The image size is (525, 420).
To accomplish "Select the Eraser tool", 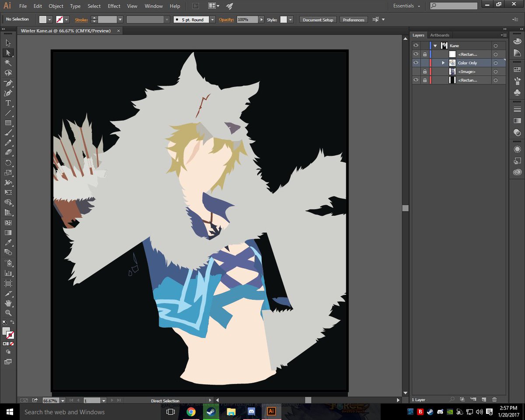I will [8, 153].
